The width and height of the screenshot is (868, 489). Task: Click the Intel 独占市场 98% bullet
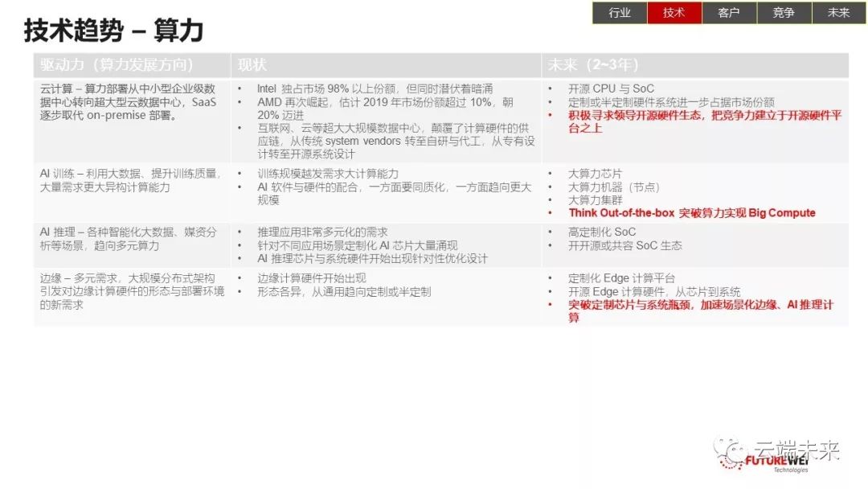coord(375,88)
